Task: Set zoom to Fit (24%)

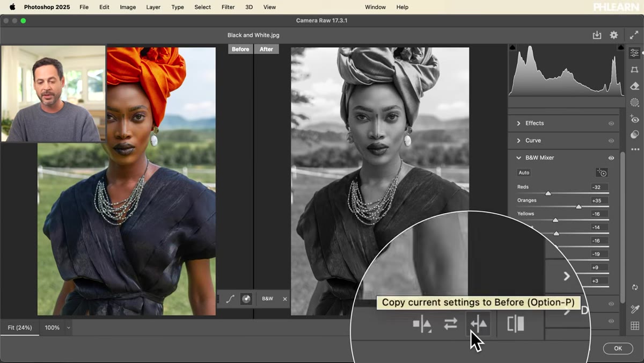Action: [19, 328]
